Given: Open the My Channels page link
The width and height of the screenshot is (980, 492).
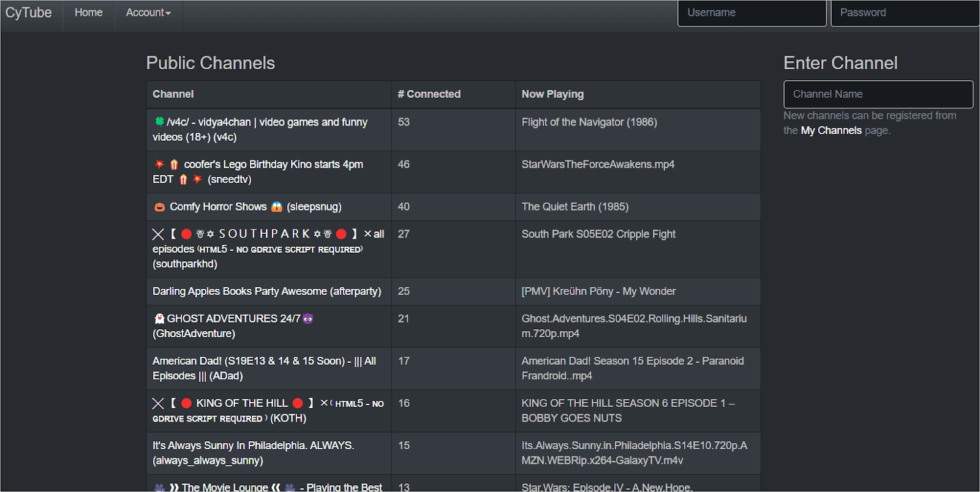Looking at the screenshot, I should 831,130.
